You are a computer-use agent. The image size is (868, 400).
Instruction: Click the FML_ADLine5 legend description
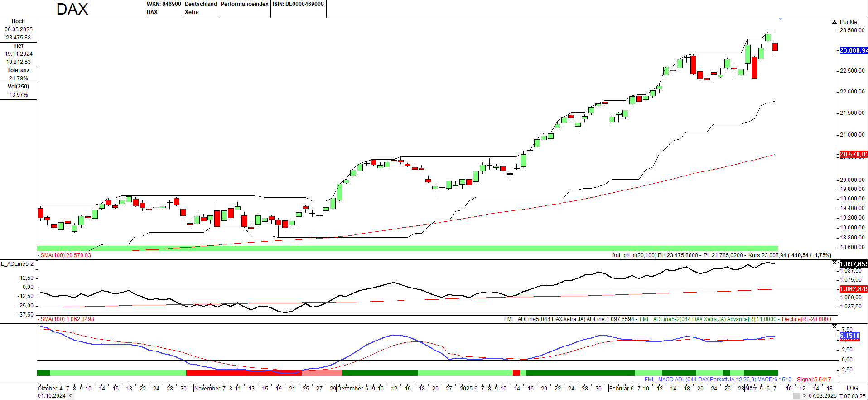pos(569,319)
